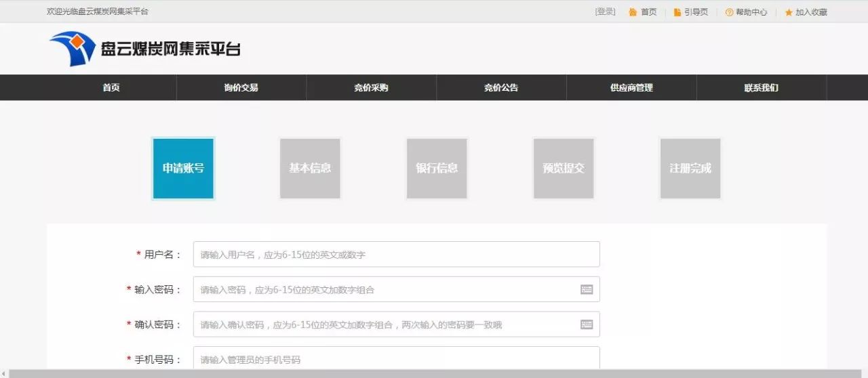Select 供应商管理 in navigation bar
Screen dimensions: 868x378
coord(631,87)
